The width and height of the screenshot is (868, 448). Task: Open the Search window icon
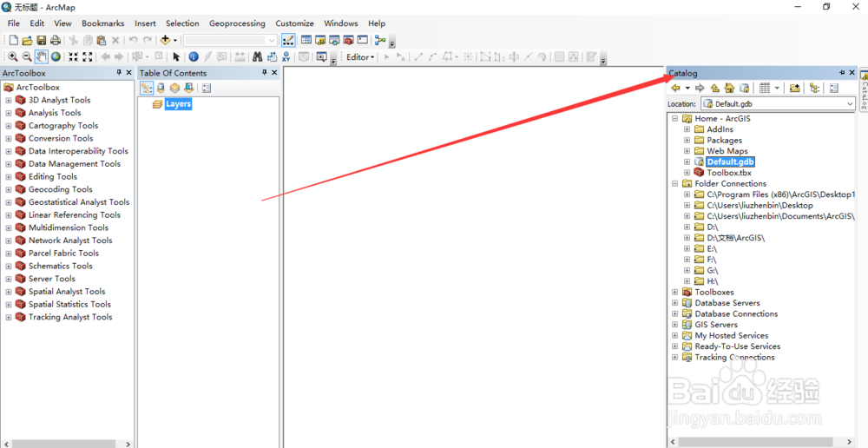tap(334, 40)
